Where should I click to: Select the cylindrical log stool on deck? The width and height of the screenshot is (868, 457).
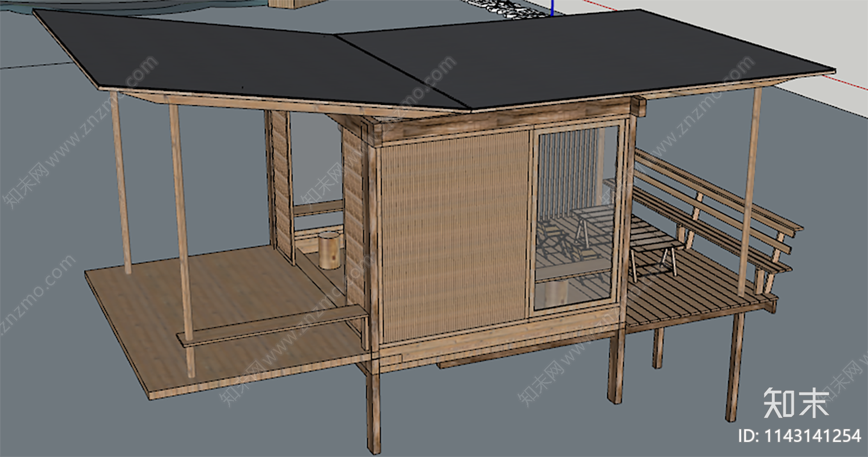(329, 250)
